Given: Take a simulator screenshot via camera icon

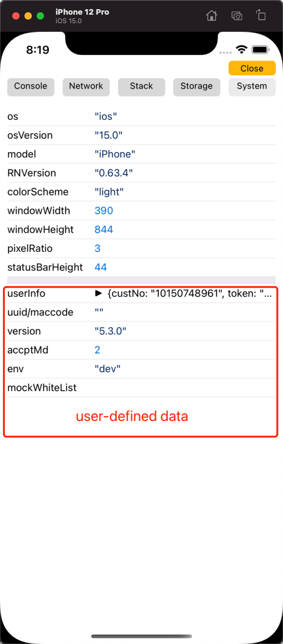Looking at the screenshot, I should [x=237, y=16].
